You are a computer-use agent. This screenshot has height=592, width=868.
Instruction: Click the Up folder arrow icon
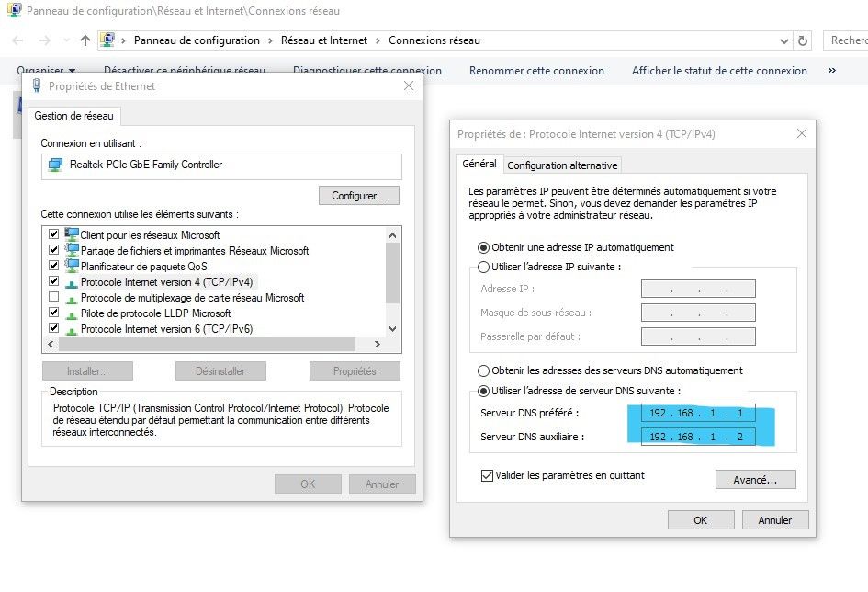[85, 40]
